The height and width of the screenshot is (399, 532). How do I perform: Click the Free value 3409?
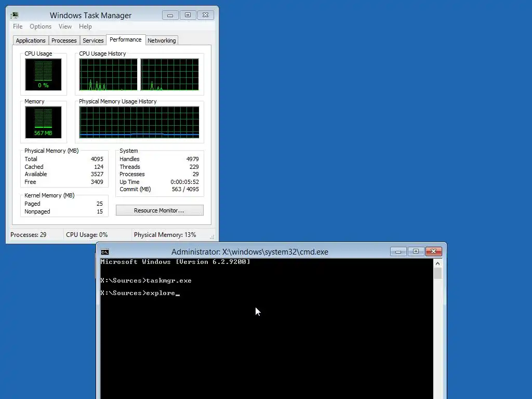point(97,182)
